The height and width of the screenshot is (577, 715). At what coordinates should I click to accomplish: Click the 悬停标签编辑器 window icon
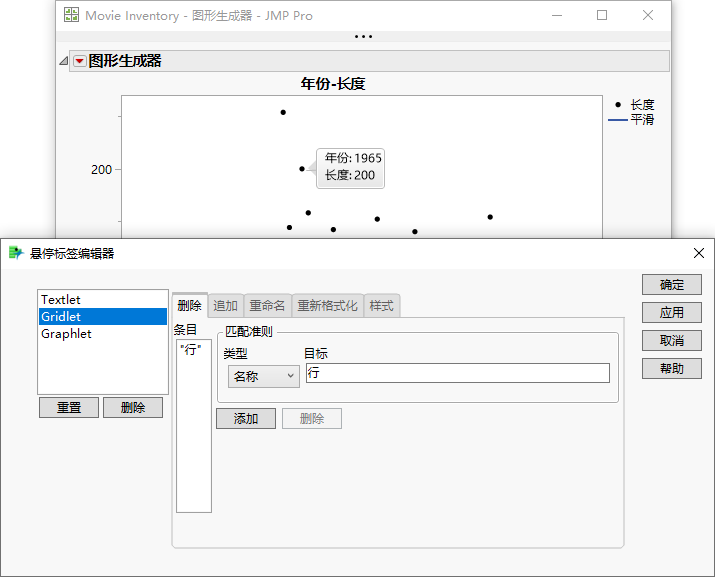[x=16, y=253]
